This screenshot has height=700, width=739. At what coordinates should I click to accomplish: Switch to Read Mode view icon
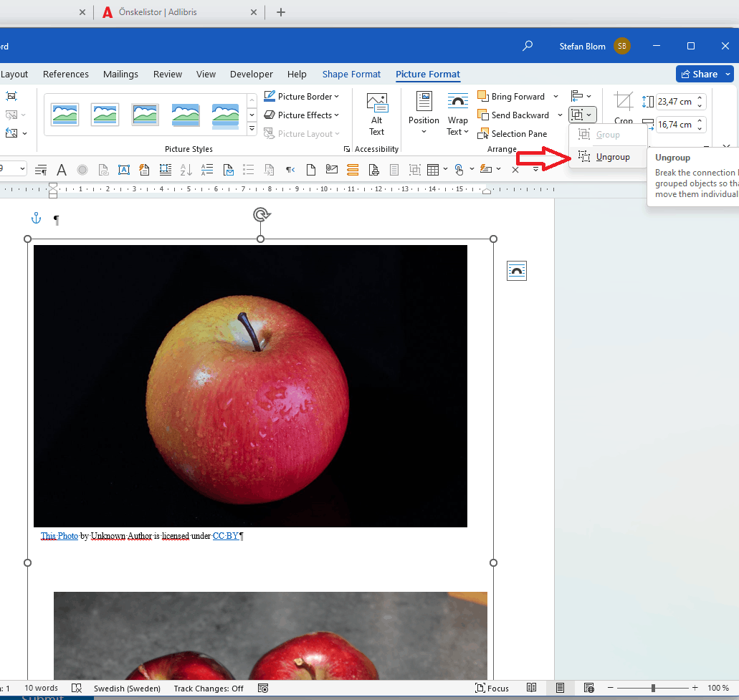tap(531, 688)
